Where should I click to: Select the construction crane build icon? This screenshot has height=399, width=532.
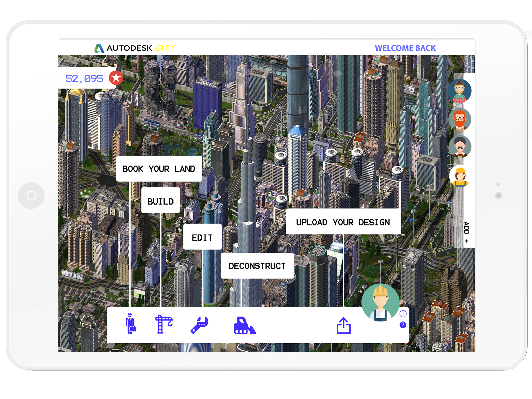coord(164,324)
